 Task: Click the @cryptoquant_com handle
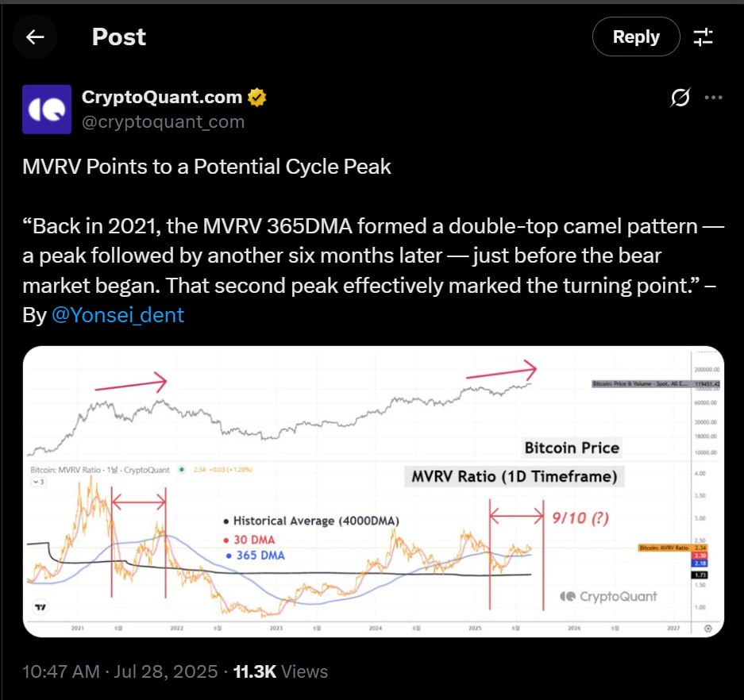164,122
